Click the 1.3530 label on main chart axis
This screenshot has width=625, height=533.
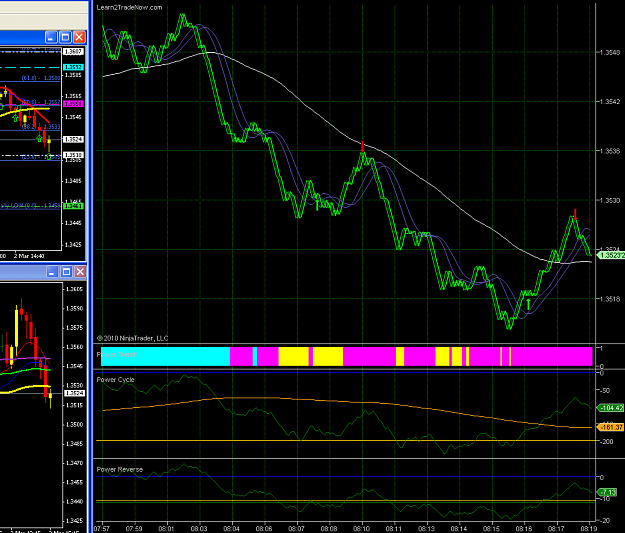click(610, 200)
